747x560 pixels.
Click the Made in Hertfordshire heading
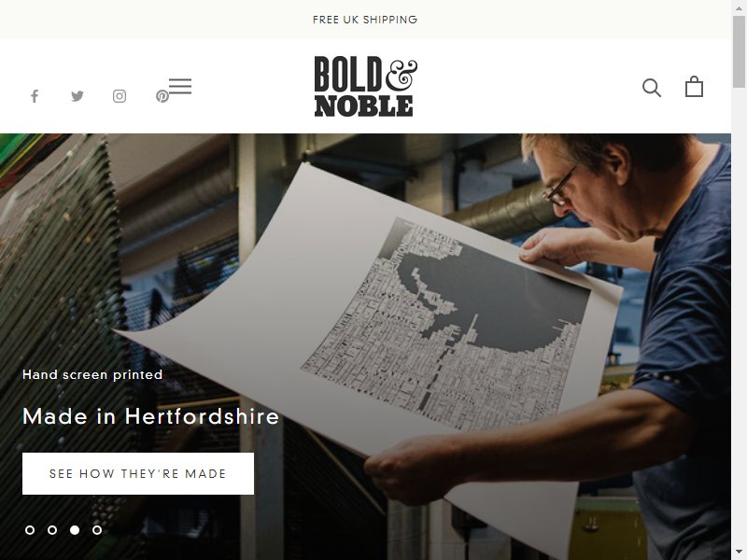click(x=151, y=416)
